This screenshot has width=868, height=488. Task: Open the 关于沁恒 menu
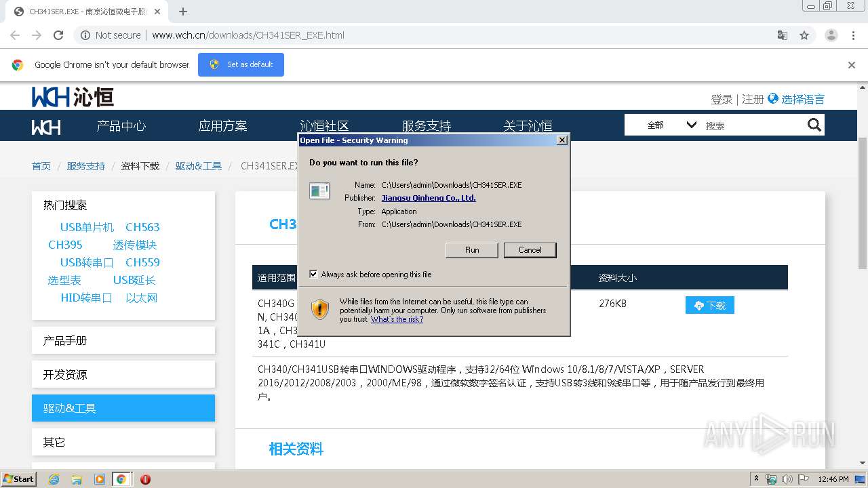tap(528, 126)
